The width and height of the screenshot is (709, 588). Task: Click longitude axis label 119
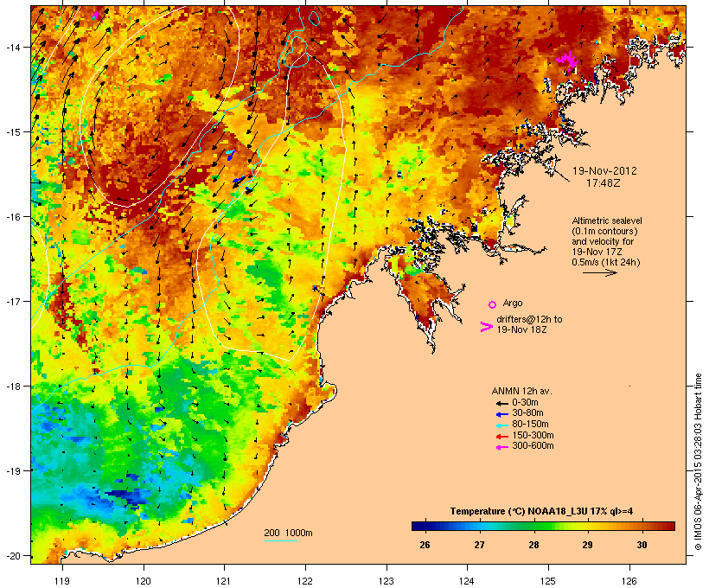(62, 581)
